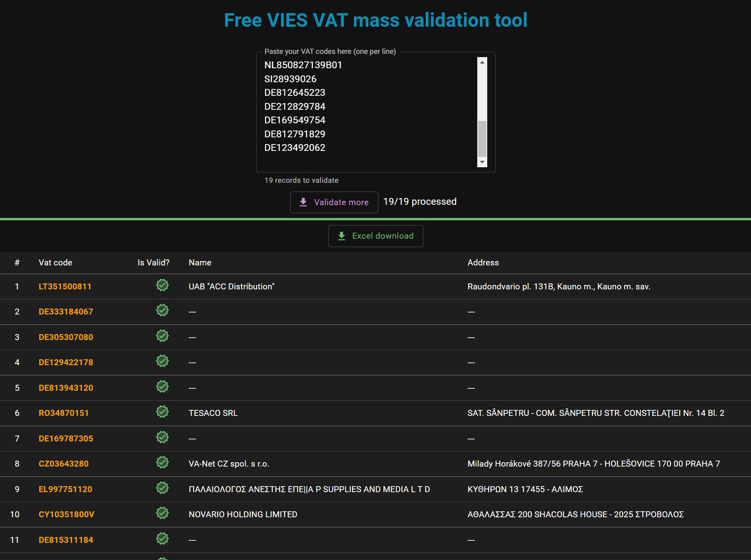Click the verified icon next to CZ03643280
Image resolution: width=751 pixels, height=560 pixels.
pos(162,463)
